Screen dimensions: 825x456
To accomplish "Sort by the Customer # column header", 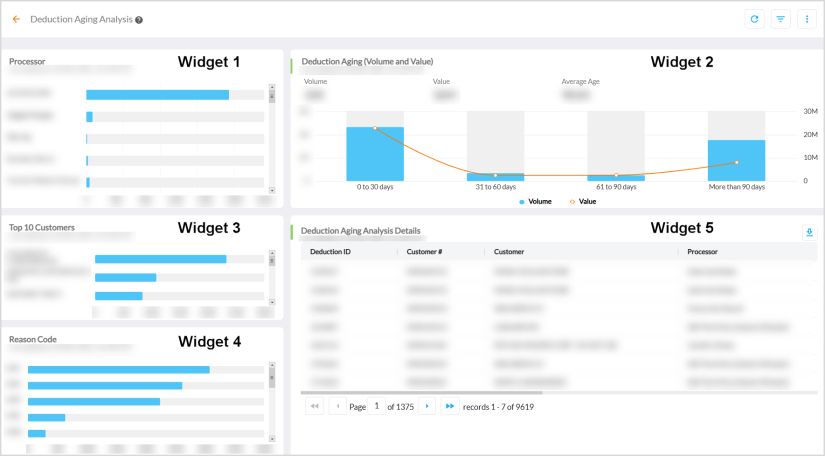I will [x=424, y=252].
